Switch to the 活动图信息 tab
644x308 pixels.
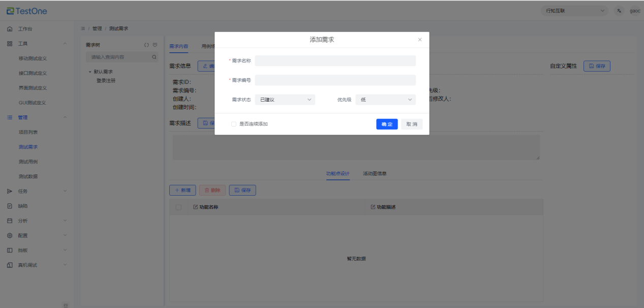[x=374, y=173]
